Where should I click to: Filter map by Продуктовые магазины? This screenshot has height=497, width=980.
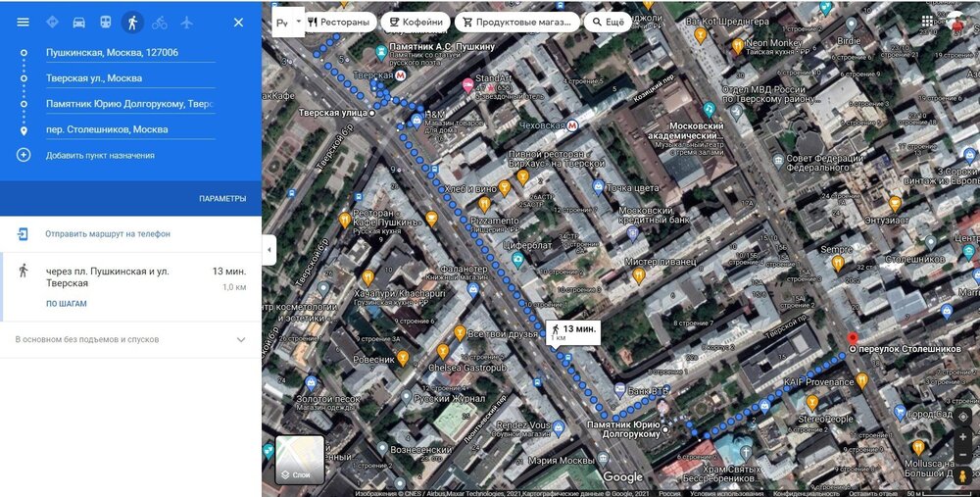pyautogui.click(x=516, y=22)
